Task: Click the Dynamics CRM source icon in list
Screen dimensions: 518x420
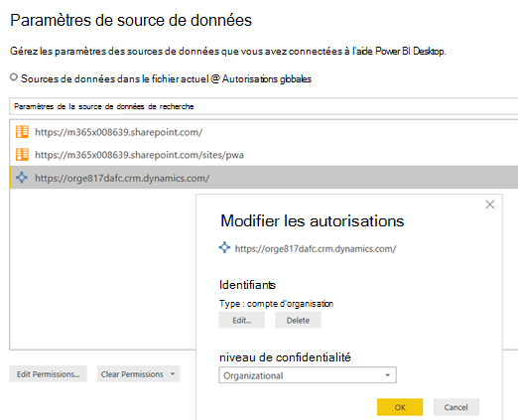Action: pyautogui.click(x=22, y=178)
